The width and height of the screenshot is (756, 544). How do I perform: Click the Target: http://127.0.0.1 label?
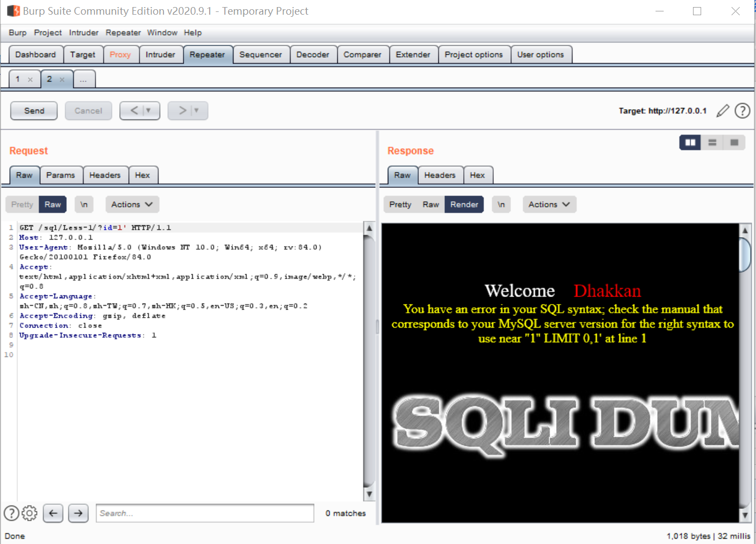pos(663,111)
